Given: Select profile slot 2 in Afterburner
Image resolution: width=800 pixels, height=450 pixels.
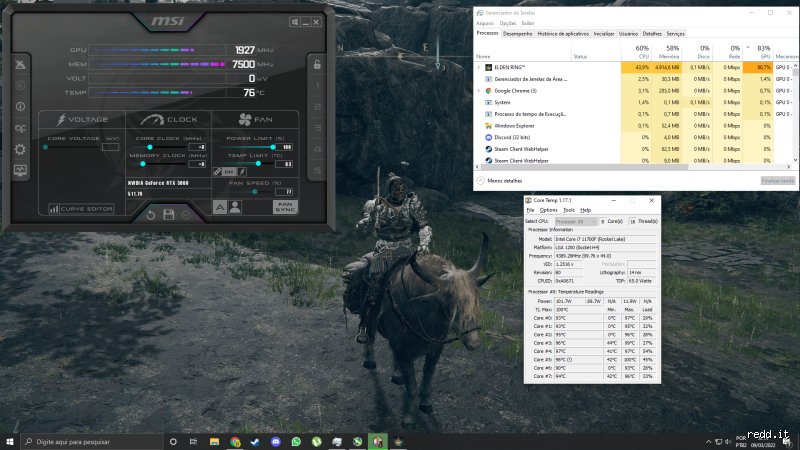Looking at the screenshot, I should pos(317,107).
